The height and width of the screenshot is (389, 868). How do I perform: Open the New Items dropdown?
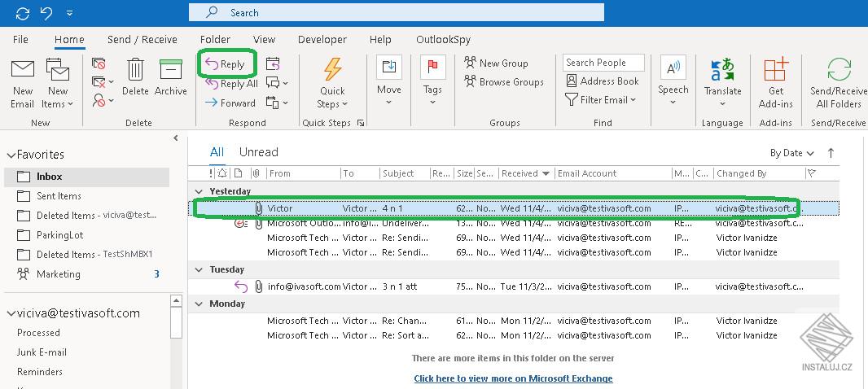(58, 84)
